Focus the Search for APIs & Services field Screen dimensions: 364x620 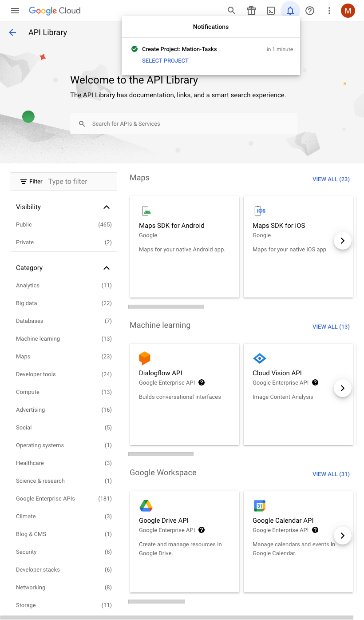(184, 124)
